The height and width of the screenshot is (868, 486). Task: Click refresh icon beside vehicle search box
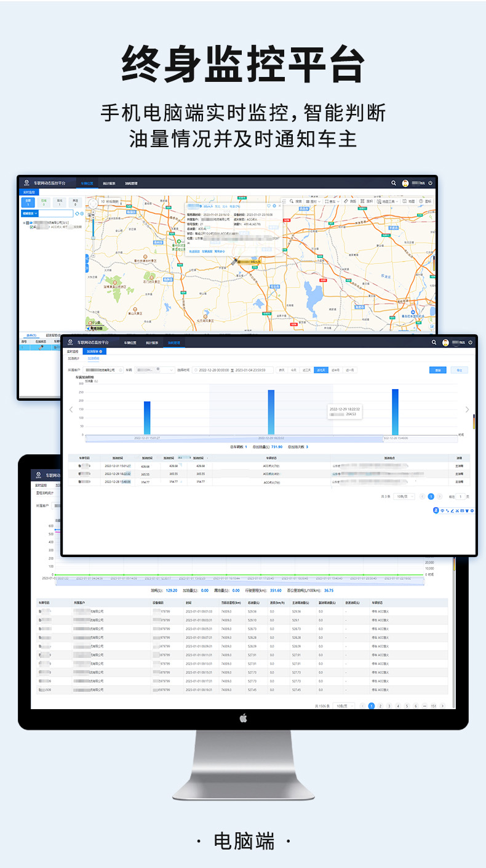(77, 214)
